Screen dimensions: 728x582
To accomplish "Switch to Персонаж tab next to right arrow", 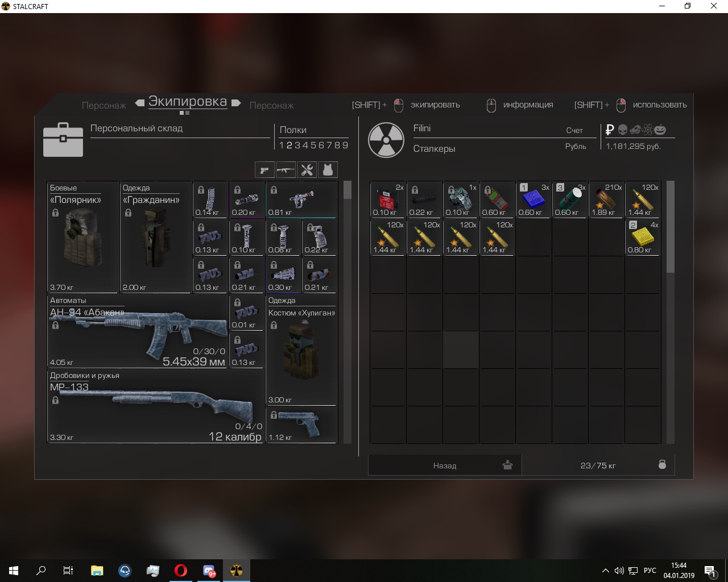I will (272, 105).
